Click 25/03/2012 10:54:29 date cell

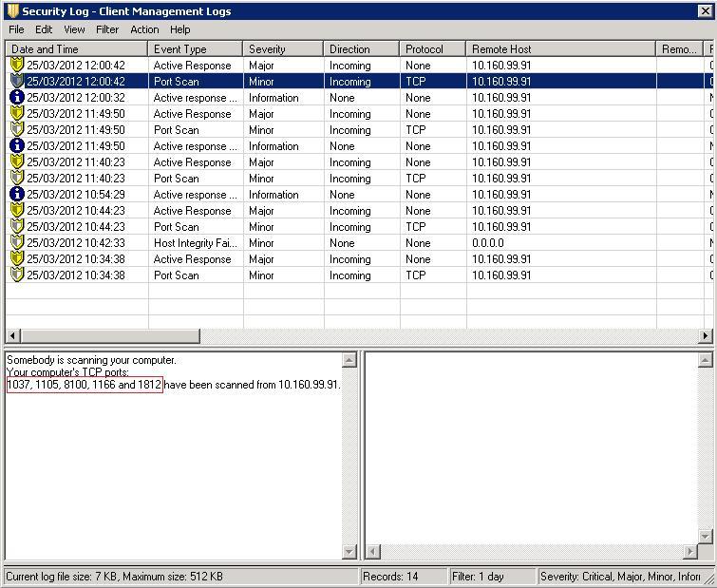[75, 195]
